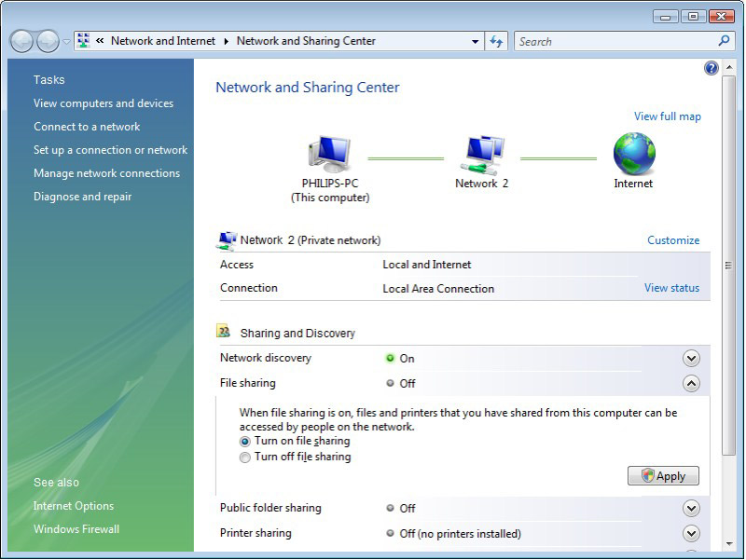Open Manage network connections
The height and width of the screenshot is (560, 746).
click(x=106, y=173)
